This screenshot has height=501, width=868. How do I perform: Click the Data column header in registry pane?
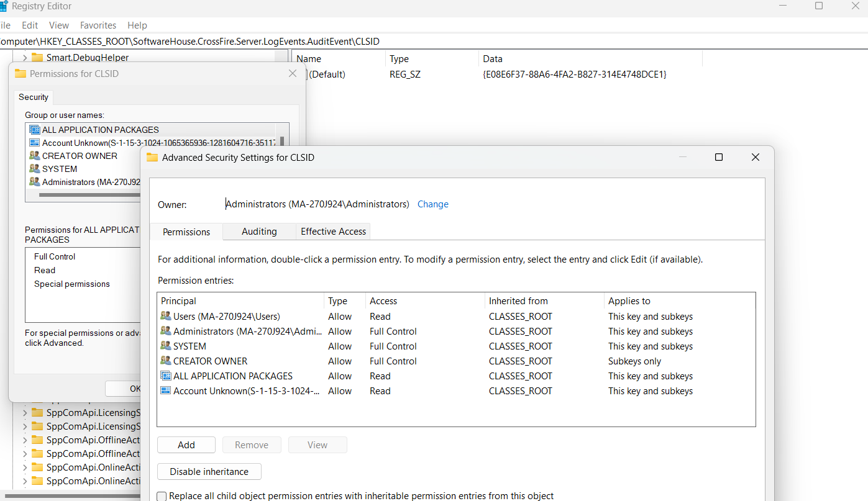coord(592,59)
